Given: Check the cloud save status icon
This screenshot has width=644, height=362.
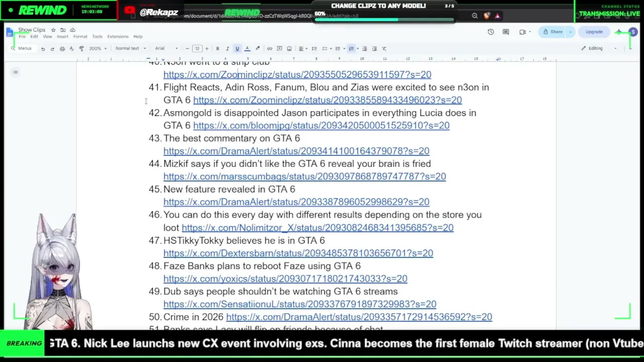Looking at the screenshot, I should tap(72, 30).
